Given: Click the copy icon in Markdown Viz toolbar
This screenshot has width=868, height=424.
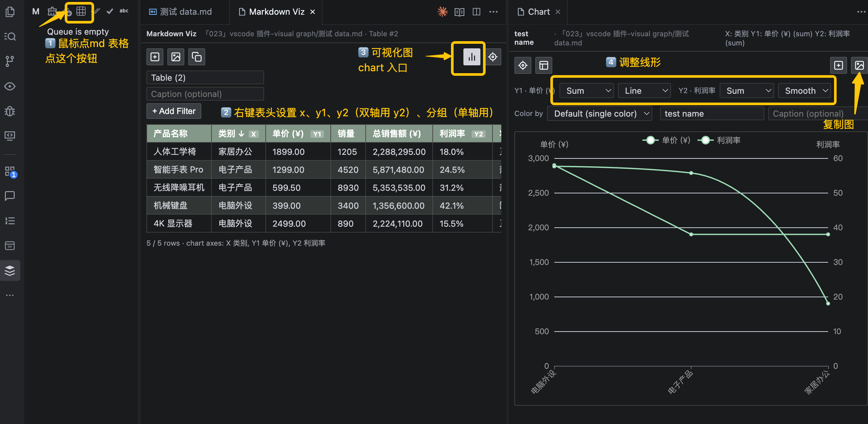Looking at the screenshot, I should [x=196, y=57].
